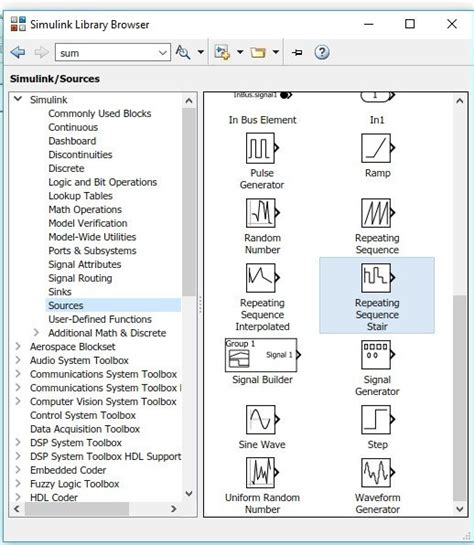474x545 pixels.
Task: Select the Random Number block icon
Action: pyautogui.click(x=262, y=213)
